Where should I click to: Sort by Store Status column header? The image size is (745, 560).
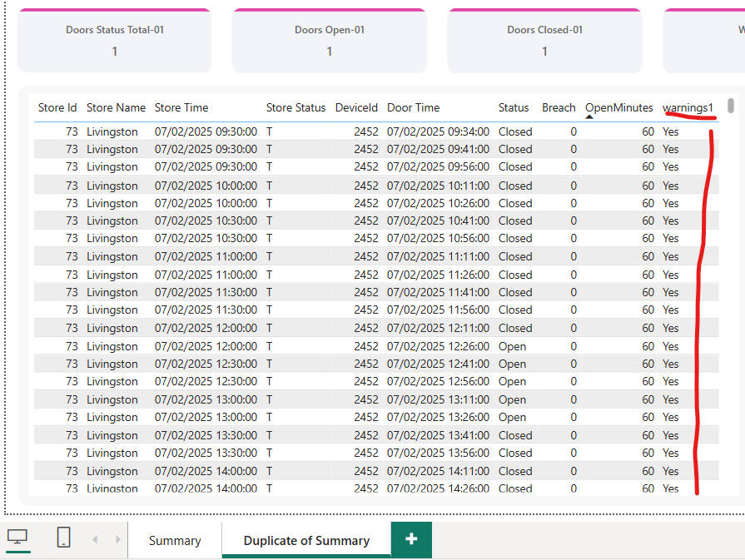[x=296, y=108]
